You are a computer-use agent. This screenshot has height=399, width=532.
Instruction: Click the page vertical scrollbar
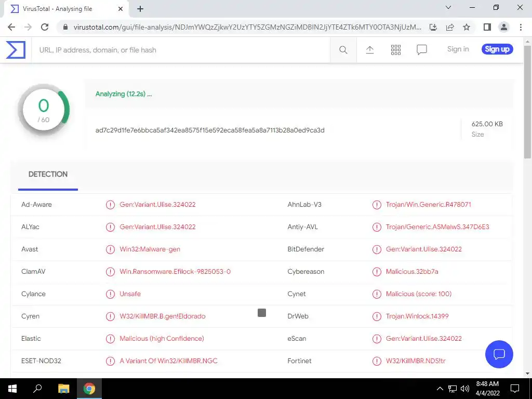527,102
